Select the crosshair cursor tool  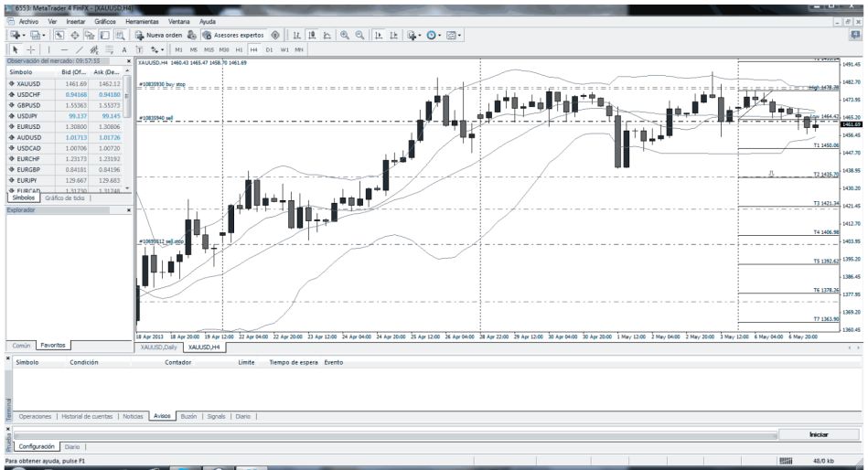tap(28, 49)
